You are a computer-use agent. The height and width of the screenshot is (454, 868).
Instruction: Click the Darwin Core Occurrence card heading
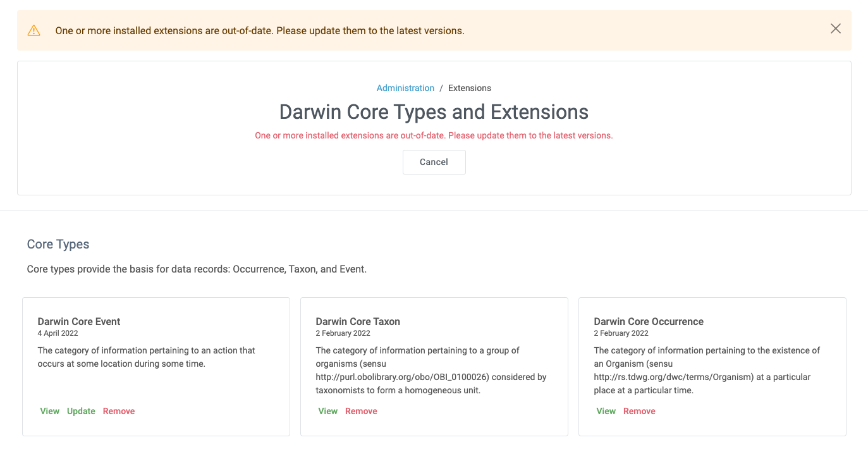tap(649, 321)
